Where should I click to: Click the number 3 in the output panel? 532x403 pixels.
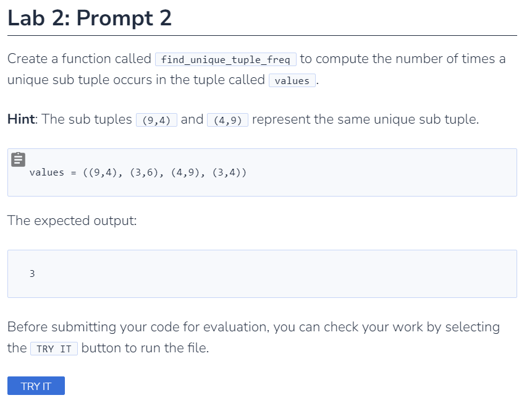click(32, 273)
